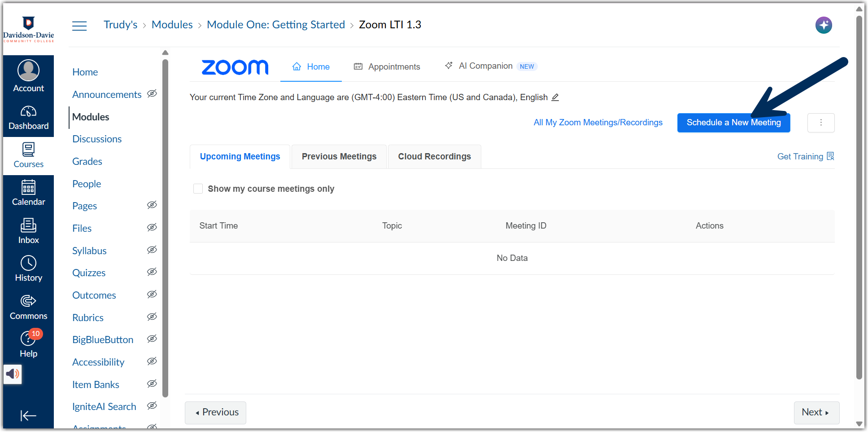Screen dimensions: 868x432
Task: Click the Start Time column header
Action: click(218, 225)
